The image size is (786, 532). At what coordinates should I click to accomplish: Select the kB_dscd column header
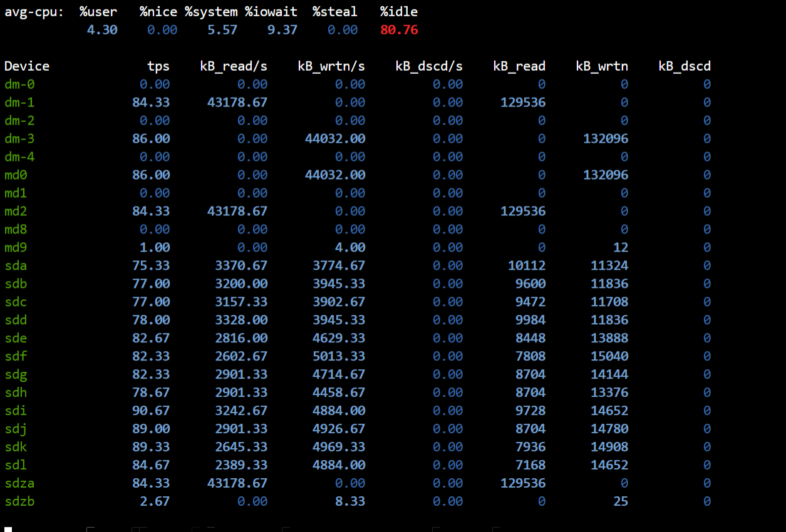click(685, 66)
